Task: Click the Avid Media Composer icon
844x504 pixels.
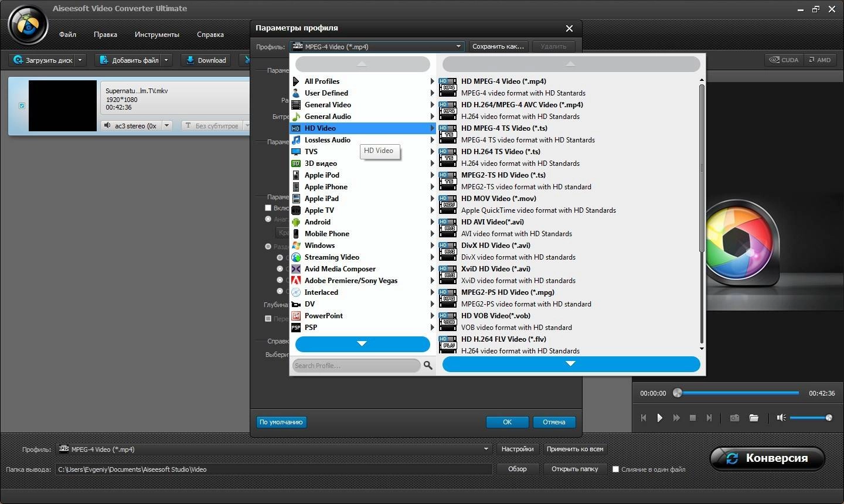Action: point(296,269)
